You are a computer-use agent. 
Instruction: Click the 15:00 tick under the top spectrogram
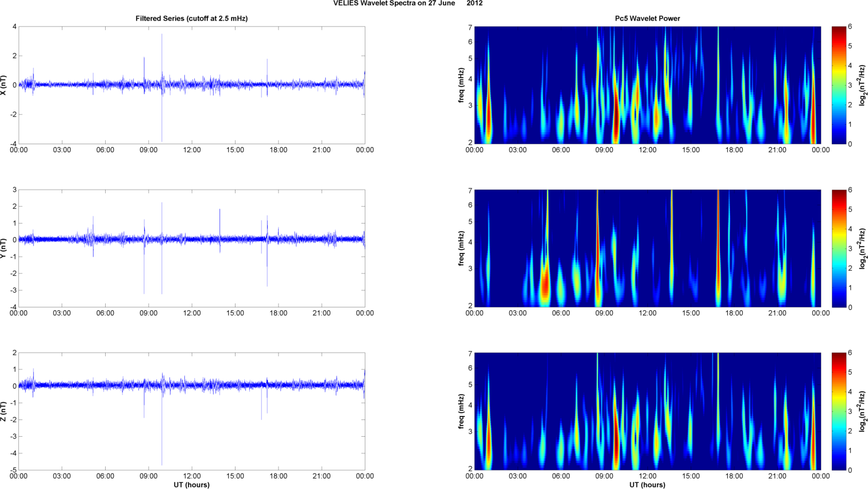691,150
